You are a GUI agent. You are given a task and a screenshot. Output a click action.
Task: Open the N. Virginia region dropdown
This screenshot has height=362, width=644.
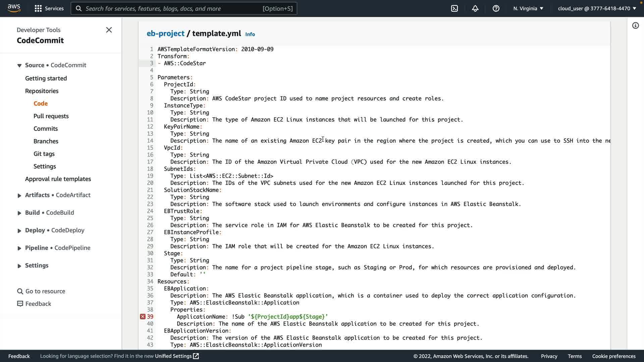point(528,8)
